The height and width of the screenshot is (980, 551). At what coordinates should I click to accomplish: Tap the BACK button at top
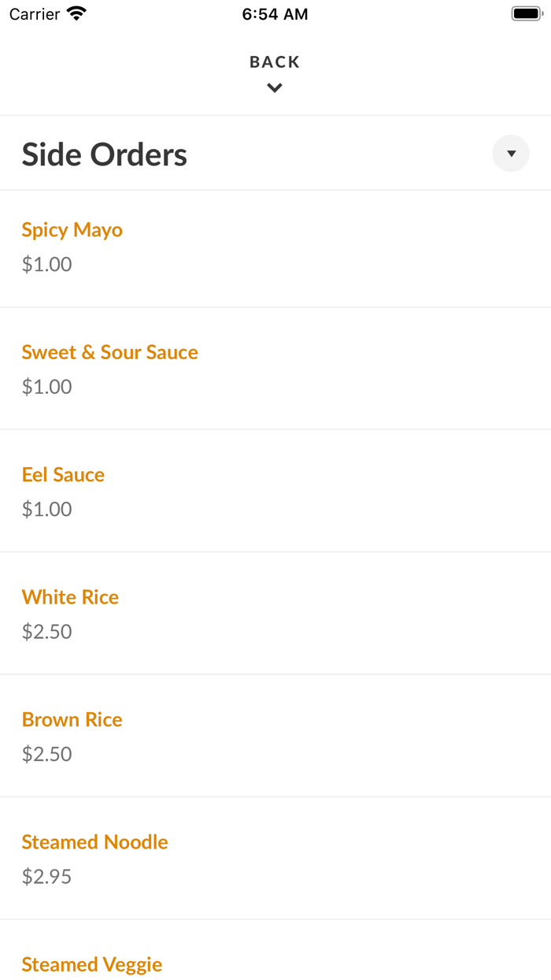pyautogui.click(x=275, y=62)
